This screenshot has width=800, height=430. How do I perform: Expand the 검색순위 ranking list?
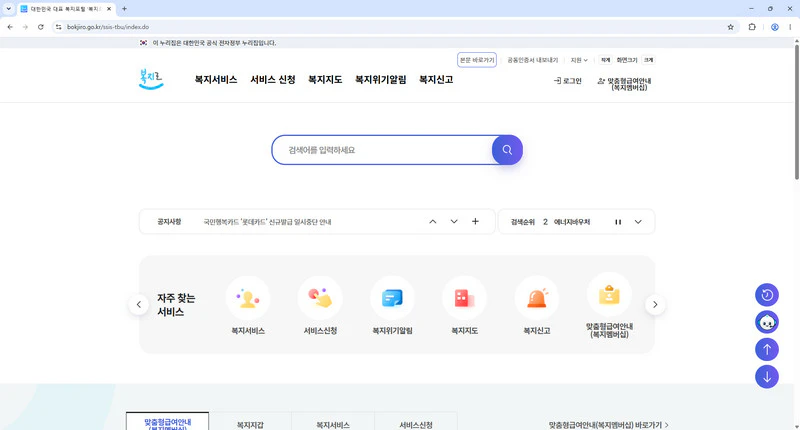(638, 222)
